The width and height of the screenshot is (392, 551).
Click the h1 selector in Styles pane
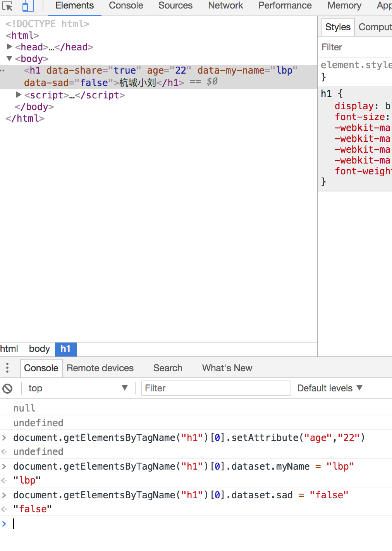pos(326,93)
